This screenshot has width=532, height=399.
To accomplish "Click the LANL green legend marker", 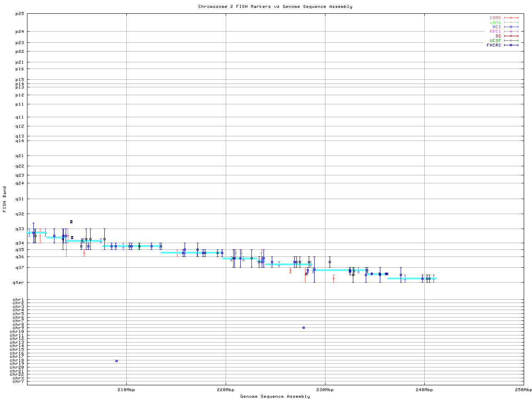I will [511, 22].
